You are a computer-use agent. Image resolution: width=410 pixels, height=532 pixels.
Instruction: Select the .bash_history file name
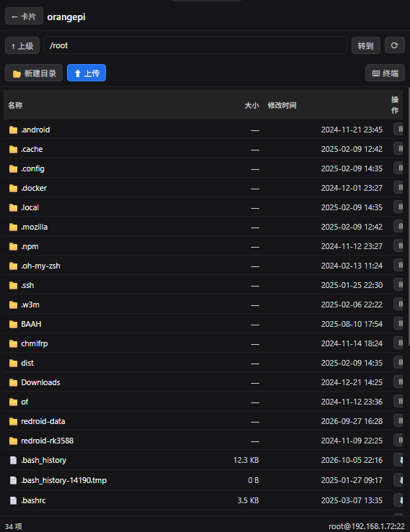(43, 460)
